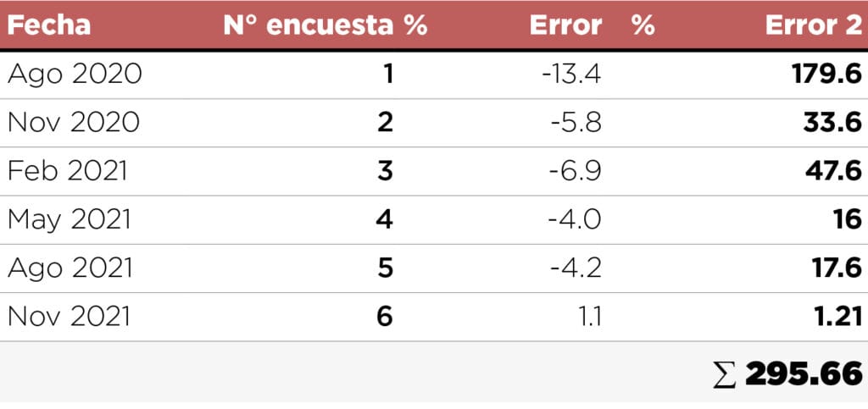Click the 47.6 squared error cell
Screen dimensions: 868x409
pos(832,171)
